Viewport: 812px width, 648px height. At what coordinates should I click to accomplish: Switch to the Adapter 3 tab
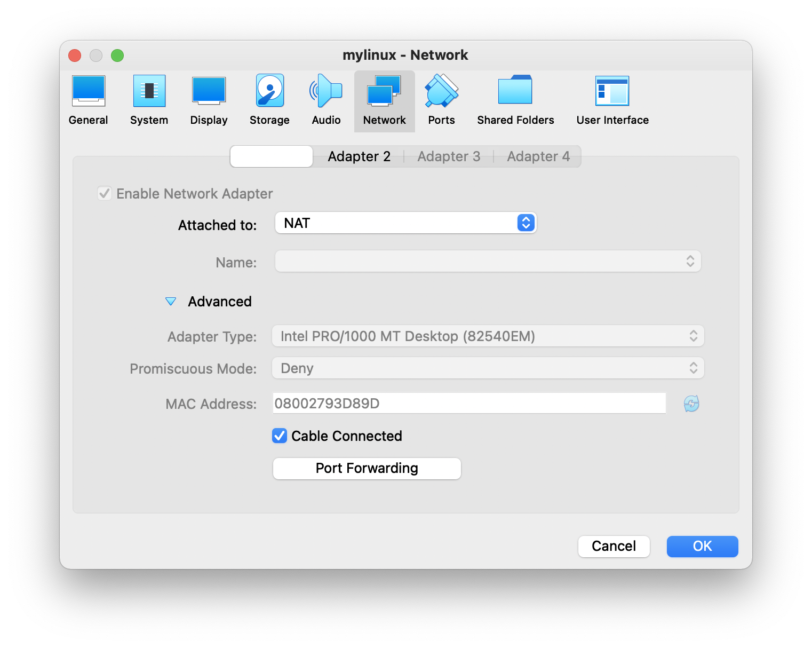click(449, 156)
